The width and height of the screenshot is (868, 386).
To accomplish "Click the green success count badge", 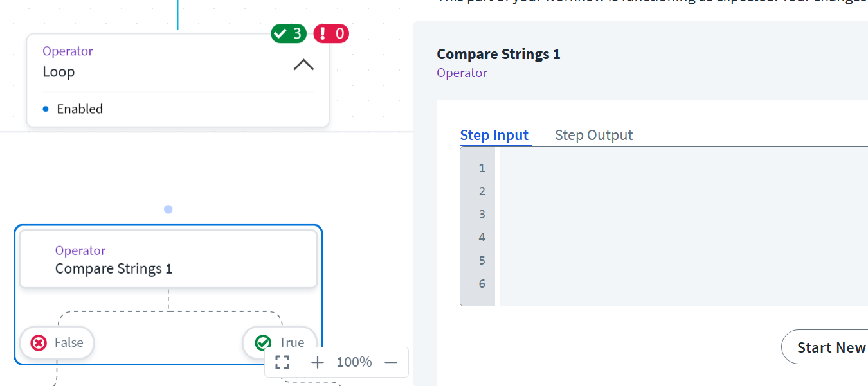I will click(x=289, y=33).
